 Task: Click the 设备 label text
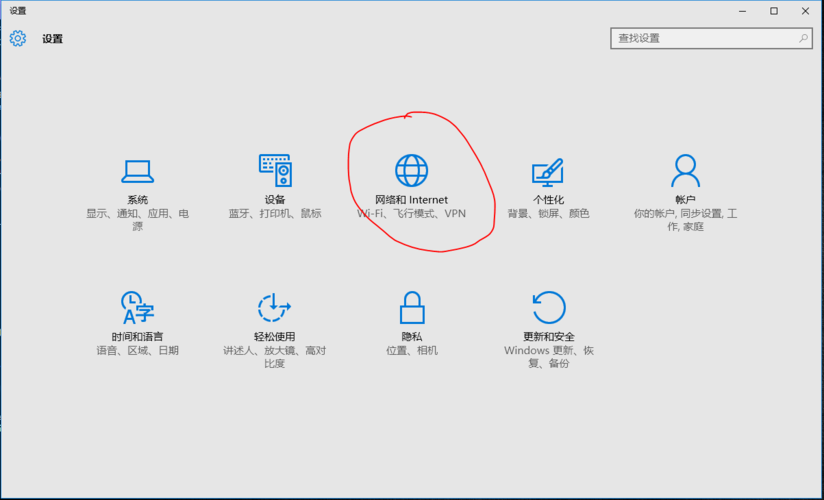point(275,200)
